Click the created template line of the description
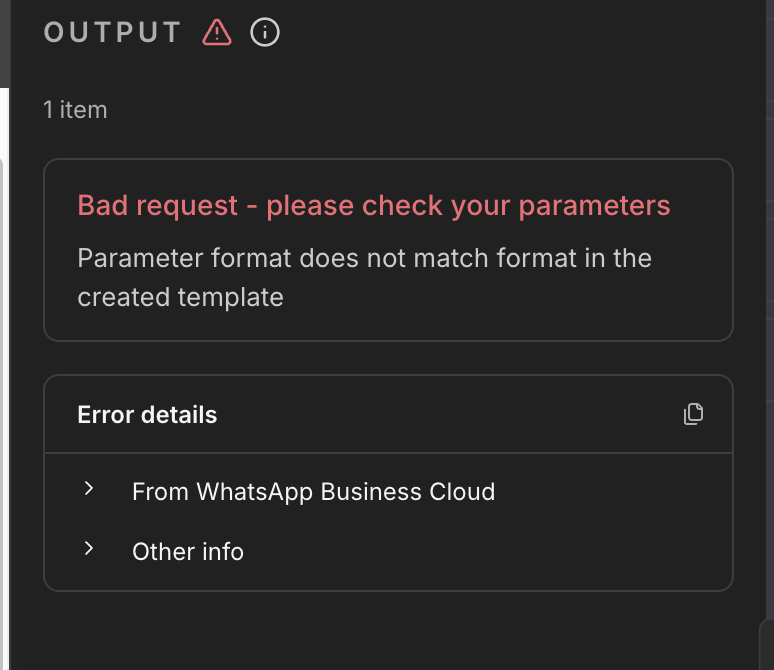The height and width of the screenshot is (670, 774). (x=180, y=297)
